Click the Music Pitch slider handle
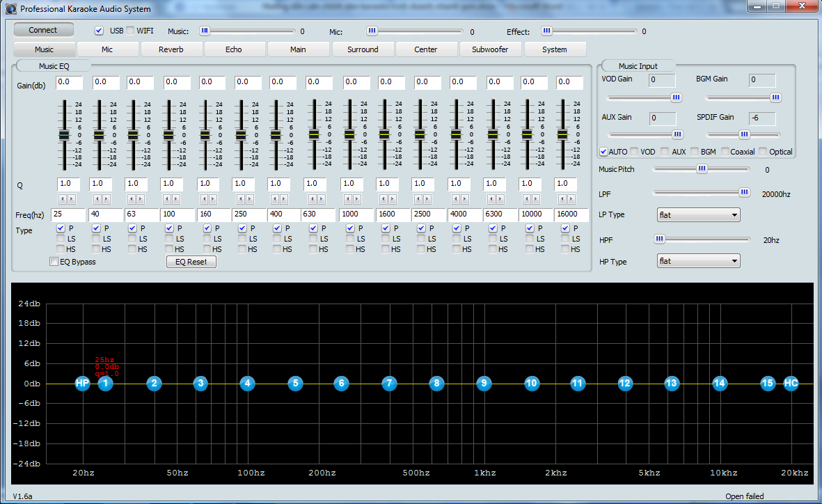The width and height of the screenshot is (822, 504). 702,169
